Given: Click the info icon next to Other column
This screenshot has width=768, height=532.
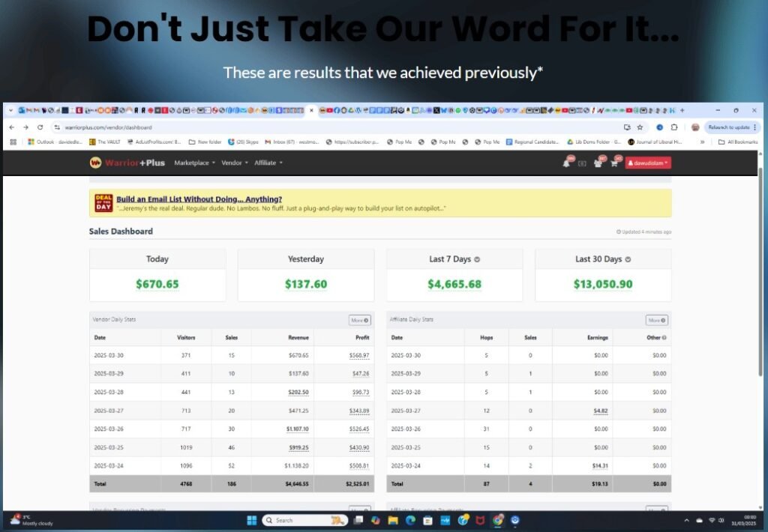Looking at the screenshot, I should coord(664,338).
